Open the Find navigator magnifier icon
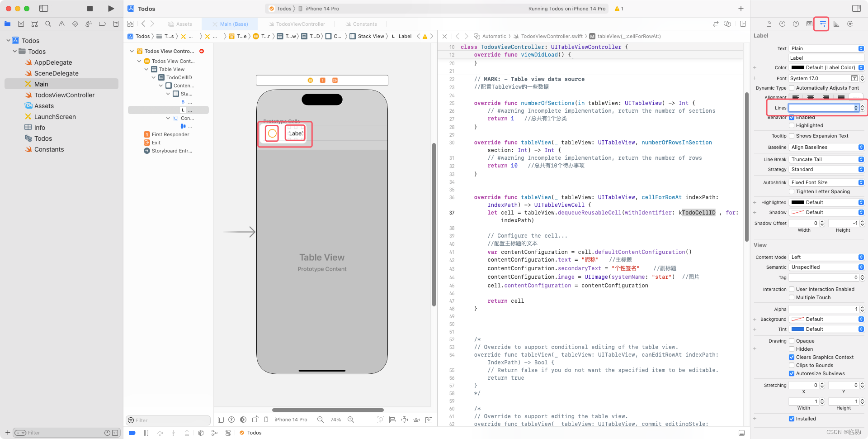868x439 pixels. click(48, 24)
